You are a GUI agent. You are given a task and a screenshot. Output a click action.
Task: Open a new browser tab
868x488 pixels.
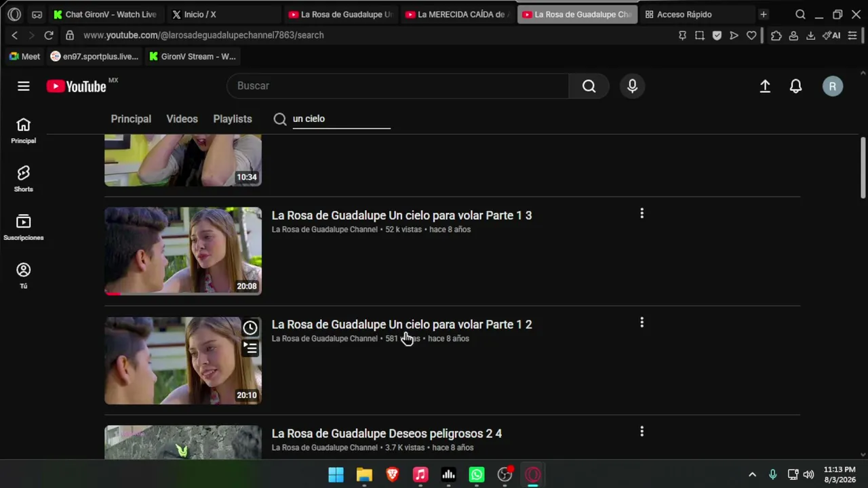[x=764, y=14]
